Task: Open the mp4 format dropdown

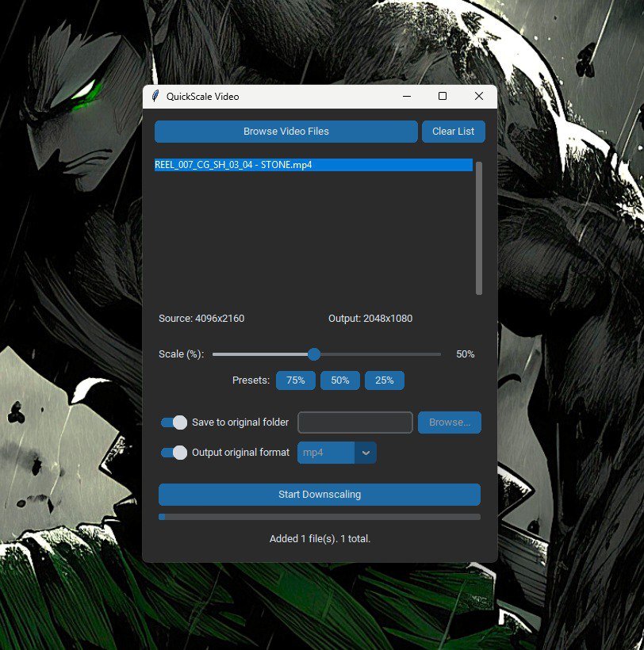Action: 337,453
